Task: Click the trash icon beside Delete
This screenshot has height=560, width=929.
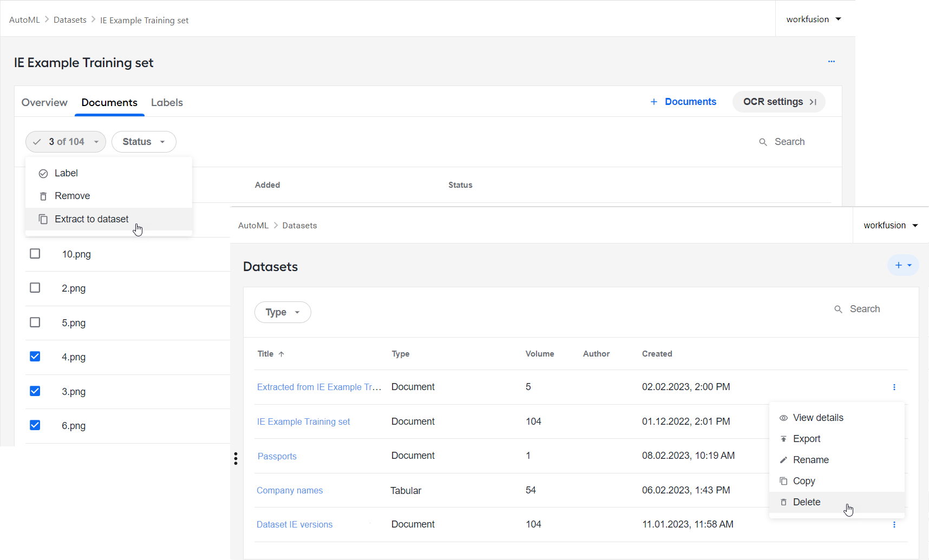Action: [x=783, y=502]
